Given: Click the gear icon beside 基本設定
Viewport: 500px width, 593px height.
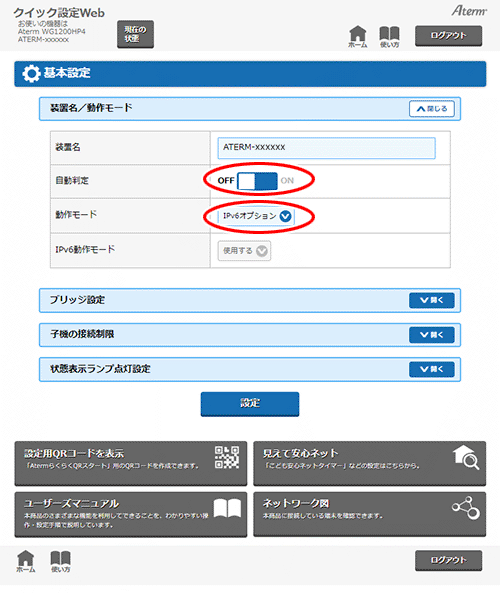Looking at the screenshot, I should tap(31, 73).
